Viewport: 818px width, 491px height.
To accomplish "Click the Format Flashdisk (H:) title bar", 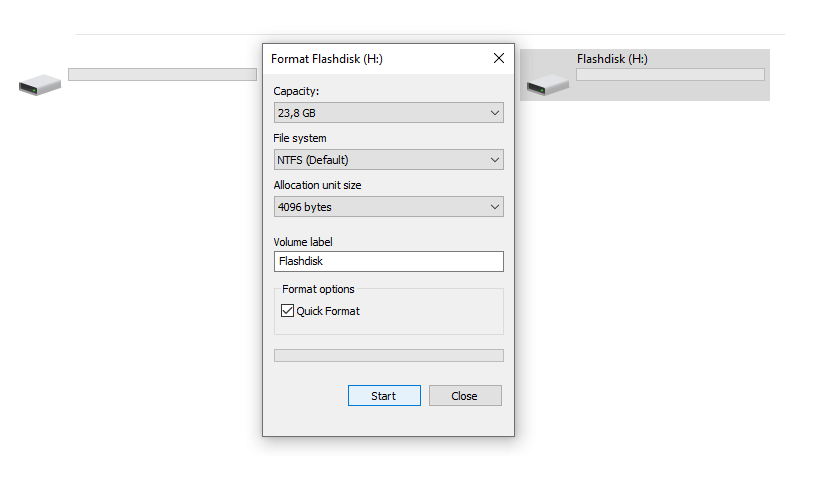I will click(378, 58).
